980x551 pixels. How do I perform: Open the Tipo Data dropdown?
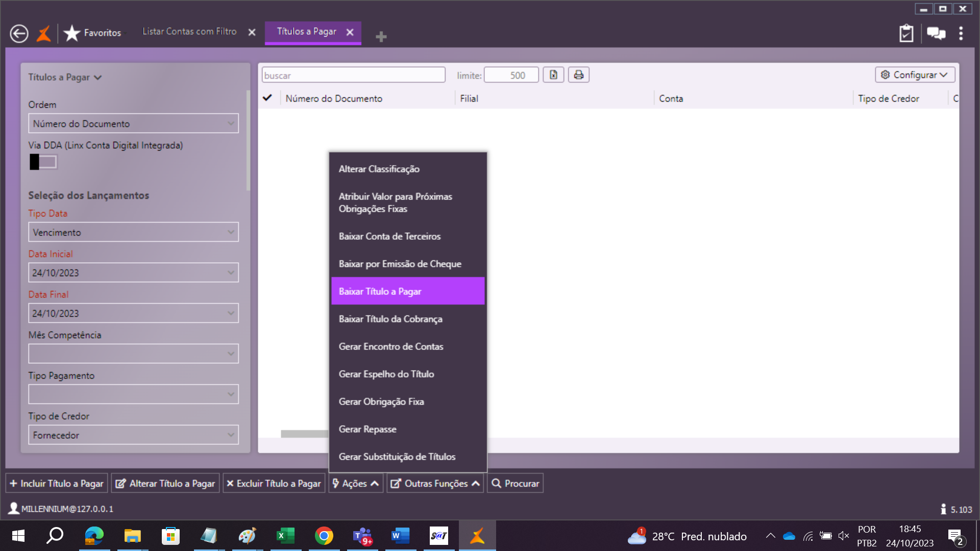click(133, 232)
